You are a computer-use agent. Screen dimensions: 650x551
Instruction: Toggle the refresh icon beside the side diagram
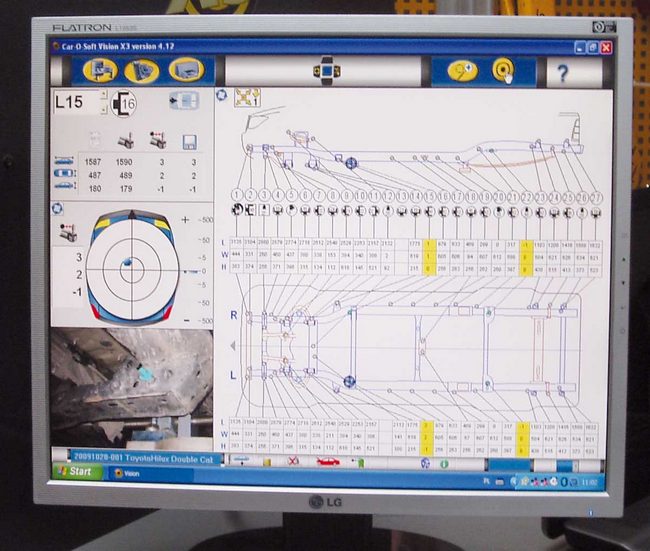[221, 95]
